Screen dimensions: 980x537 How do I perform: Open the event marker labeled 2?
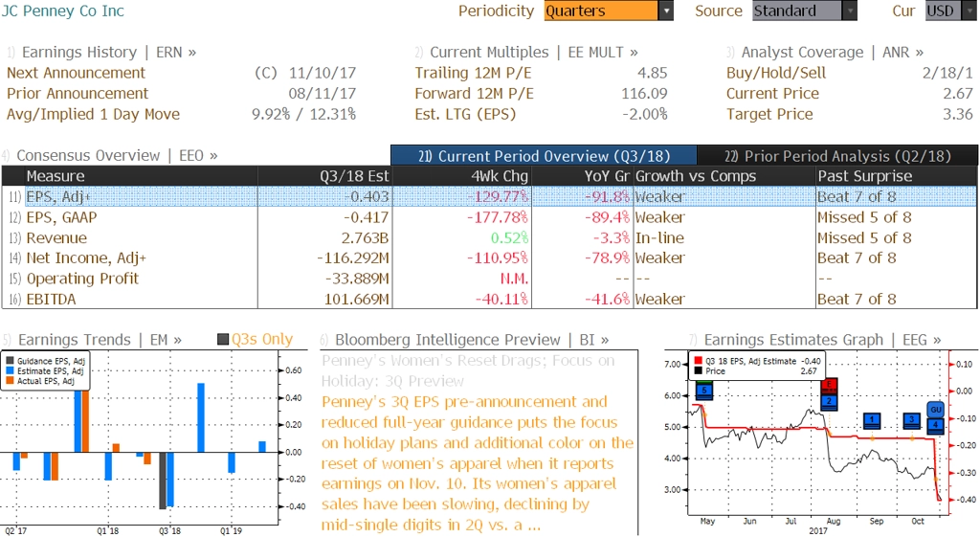[830, 401]
